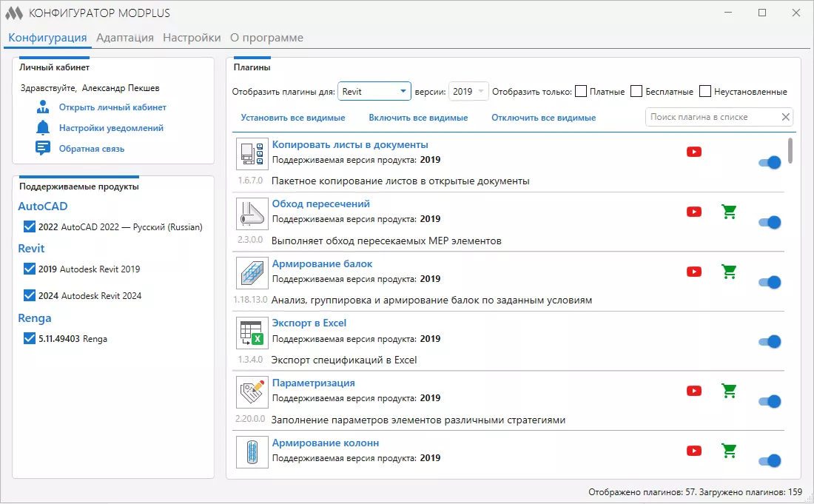Click the notifications bell icon
The height and width of the screenshot is (504, 814).
click(x=43, y=128)
